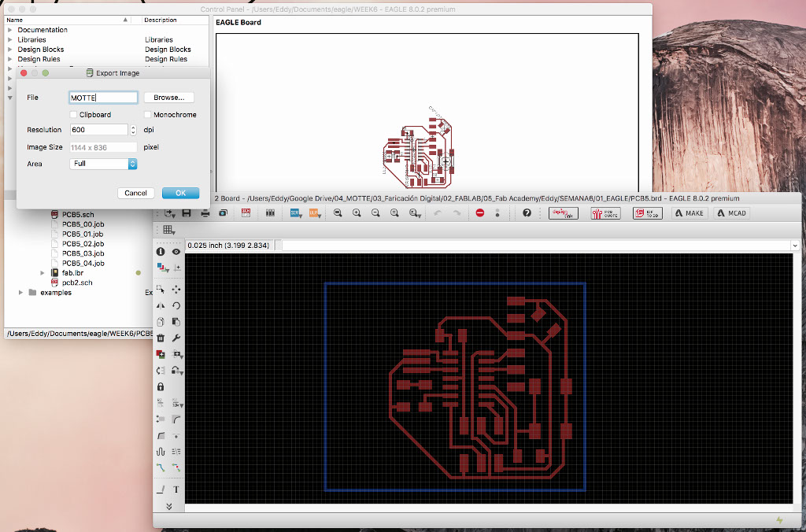Open the CAM processor icon
806x532 pixels.
[223, 212]
